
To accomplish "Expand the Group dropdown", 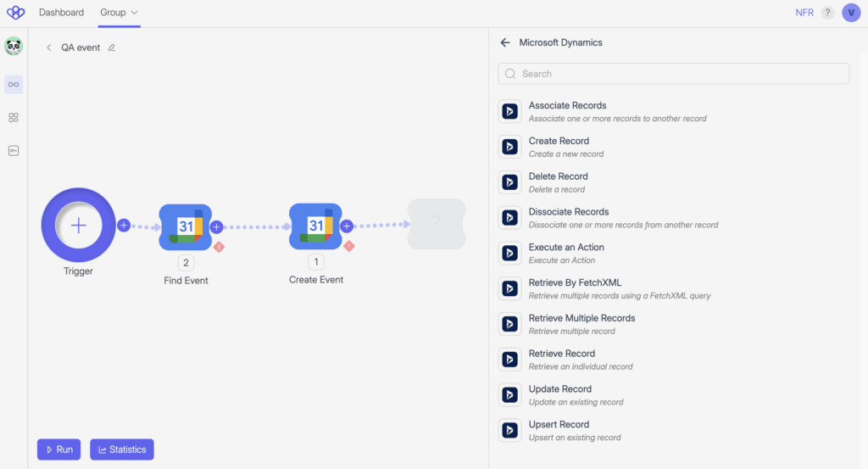I will click(119, 12).
